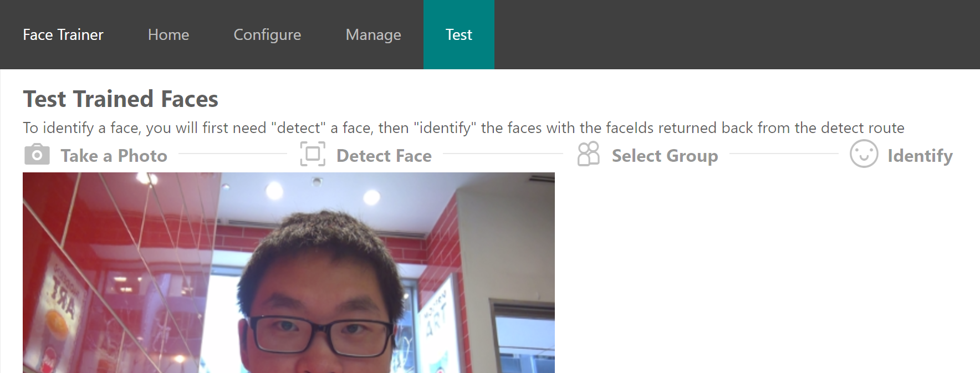
Task: Select the Take a Photo step label
Action: 114,156
